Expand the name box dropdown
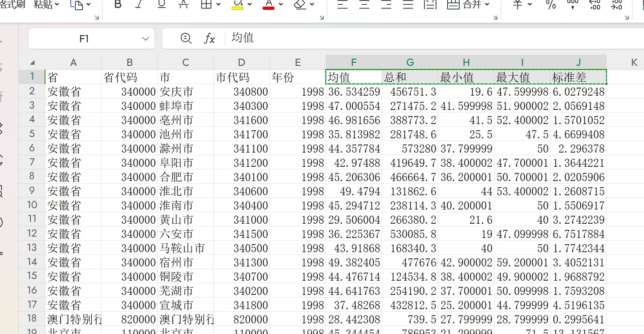The image size is (644, 334). point(145,39)
